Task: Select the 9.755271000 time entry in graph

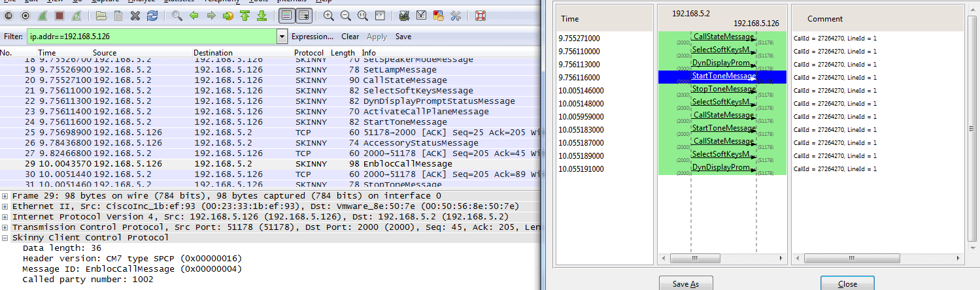Action: (x=579, y=39)
